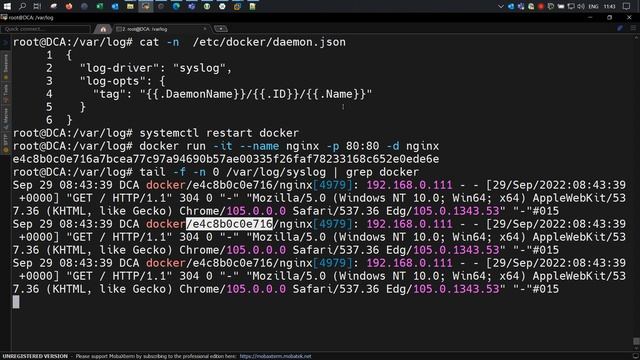
Task: Open the red round taskbar icon
Action: 69,6
